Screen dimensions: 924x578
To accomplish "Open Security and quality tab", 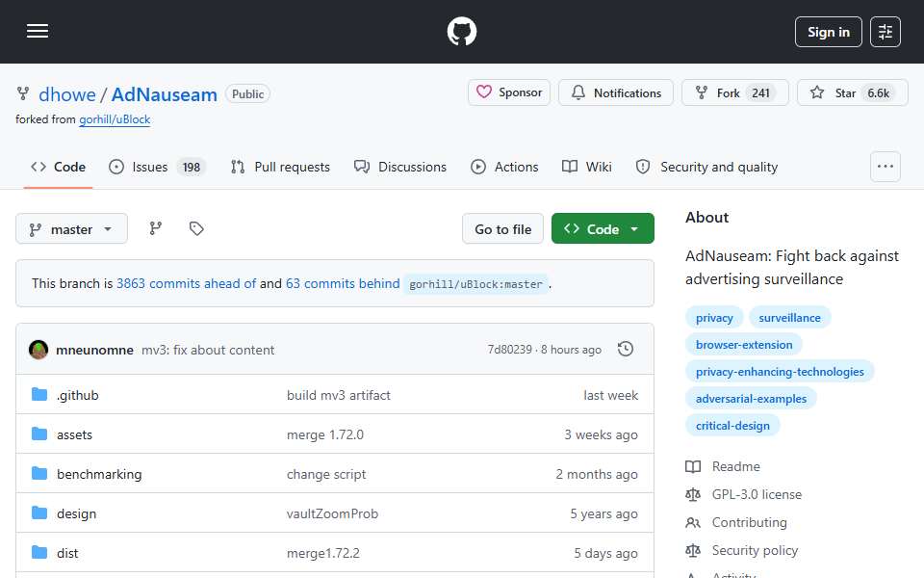I will click(x=707, y=167).
